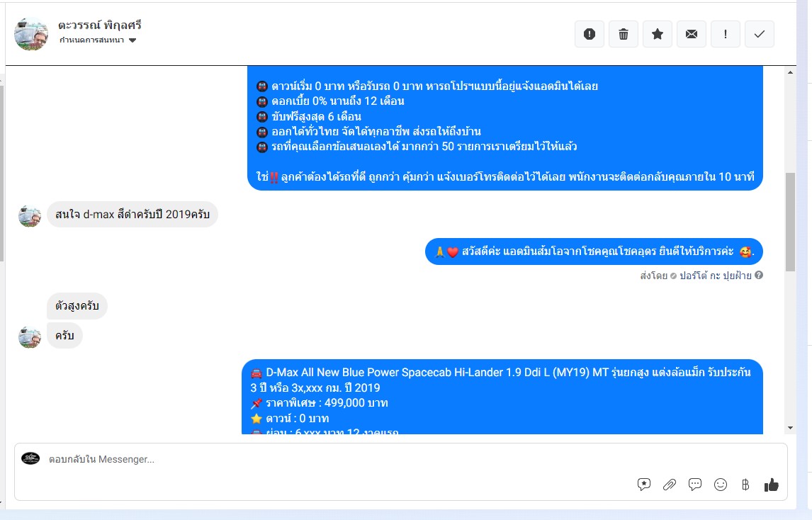Send a thumbs-up like

click(x=771, y=485)
